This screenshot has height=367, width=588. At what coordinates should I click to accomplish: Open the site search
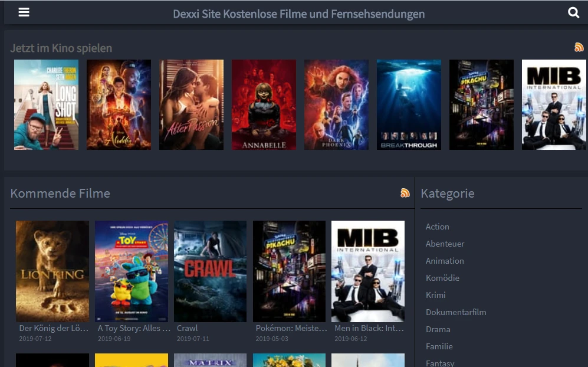pyautogui.click(x=573, y=12)
